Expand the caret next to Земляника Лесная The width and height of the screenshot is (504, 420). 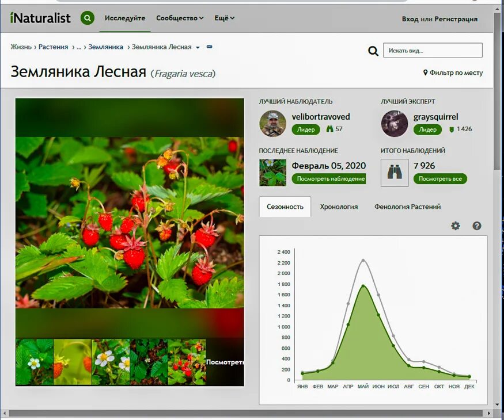click(x=196, y=47)
